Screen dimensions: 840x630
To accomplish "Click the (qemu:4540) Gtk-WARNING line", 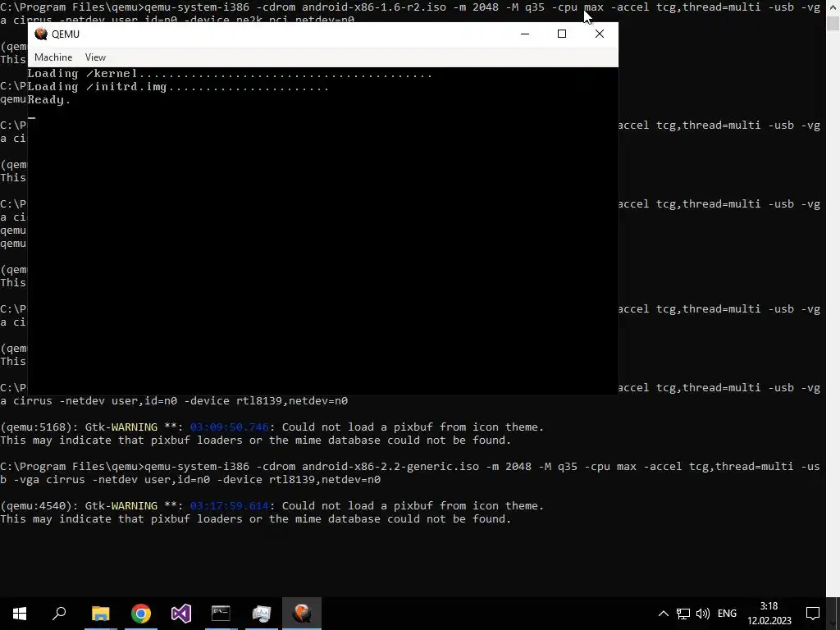I will pyautogui.click(x=272, y=505).
